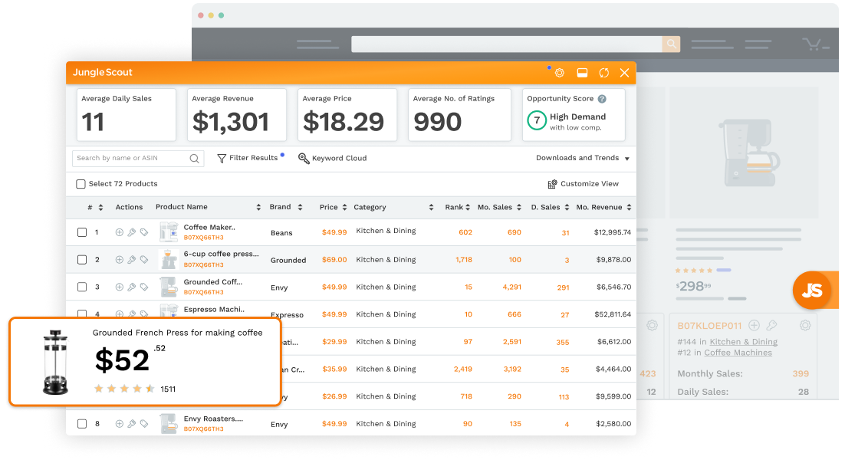Open the Keyword Cloud
Screen dimensions: 868x460
tap(333, 158)
